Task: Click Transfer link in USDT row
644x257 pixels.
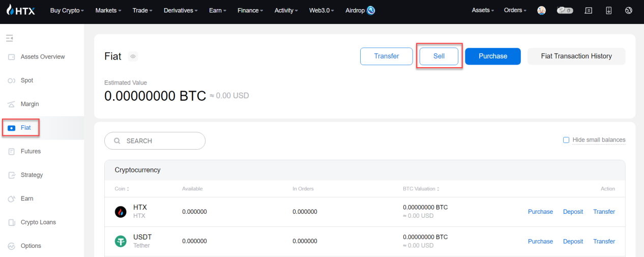Action: (604, 241)
